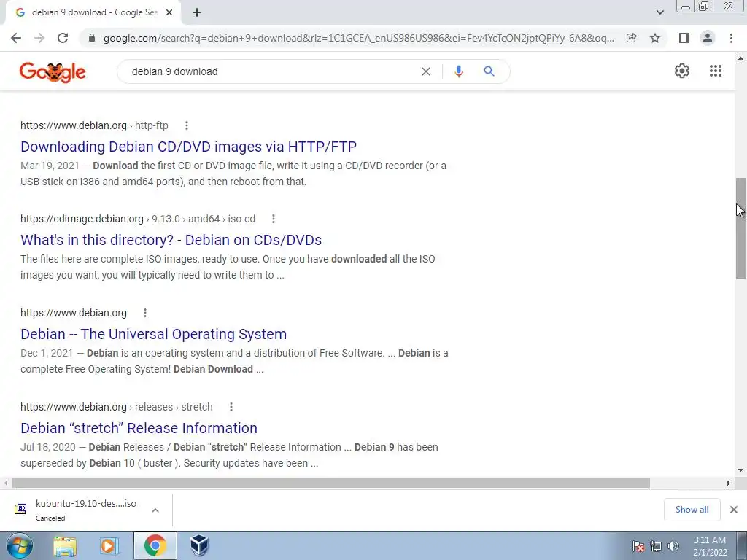Open More options beside the www.debian.org result

coord(145,313)
